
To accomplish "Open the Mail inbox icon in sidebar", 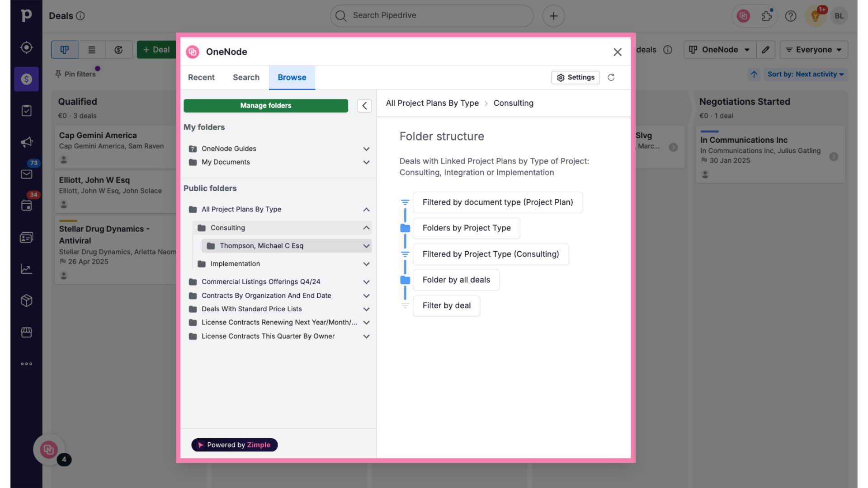I will coord(26,174).
